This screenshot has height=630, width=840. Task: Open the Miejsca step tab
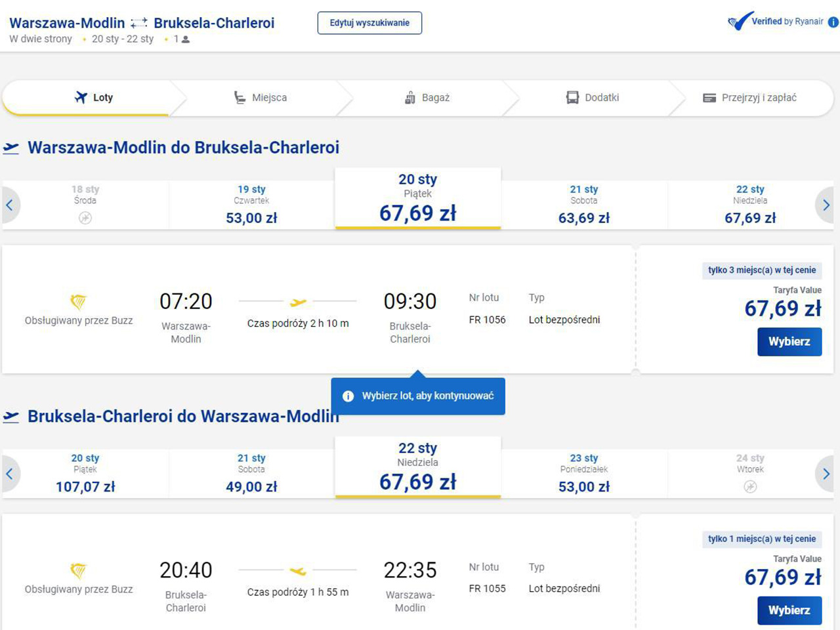pos(261,98)
